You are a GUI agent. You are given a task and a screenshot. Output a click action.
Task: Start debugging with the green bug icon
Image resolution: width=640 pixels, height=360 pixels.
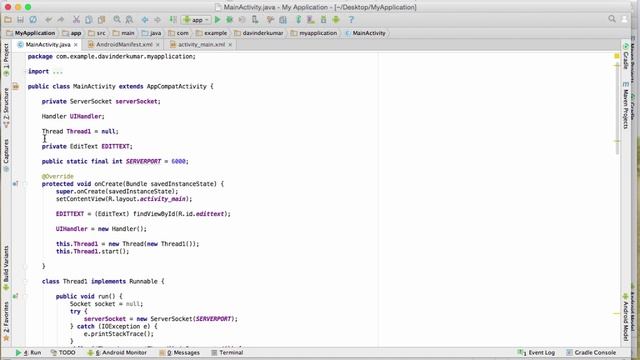coord(230,20)
